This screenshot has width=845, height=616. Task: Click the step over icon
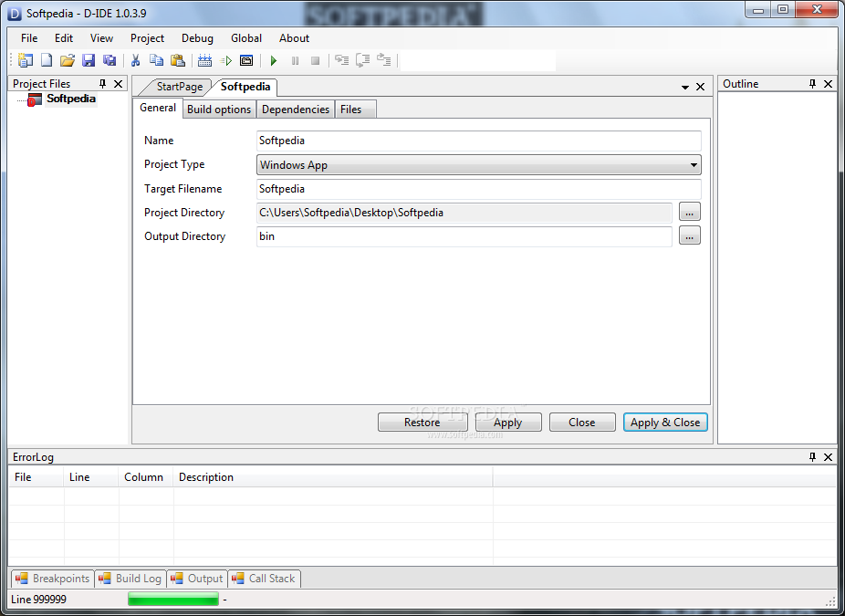point(362,60)
